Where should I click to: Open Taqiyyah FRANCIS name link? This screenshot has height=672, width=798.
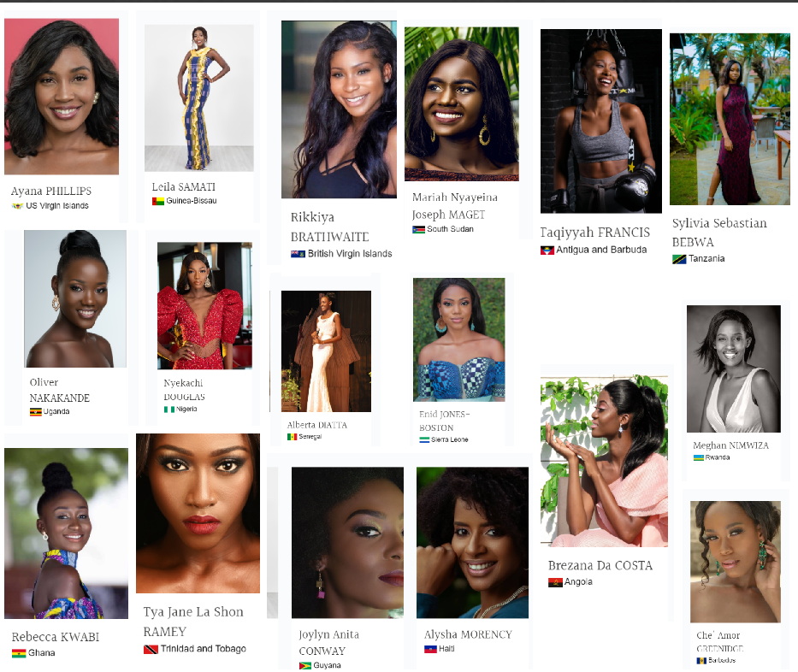[x=595, y=233]
